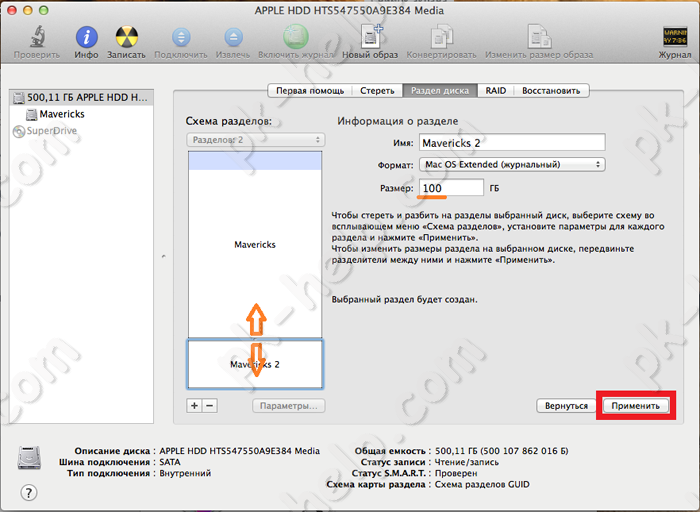Select the Mavericks 2 partition block
This screenshot has width=700, height=512.
(255, 364)
